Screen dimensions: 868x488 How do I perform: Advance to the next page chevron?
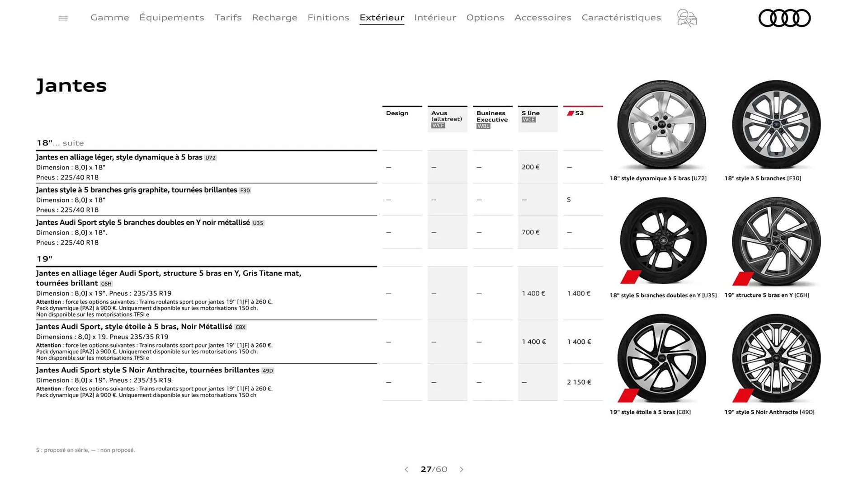tap(462, 469)
